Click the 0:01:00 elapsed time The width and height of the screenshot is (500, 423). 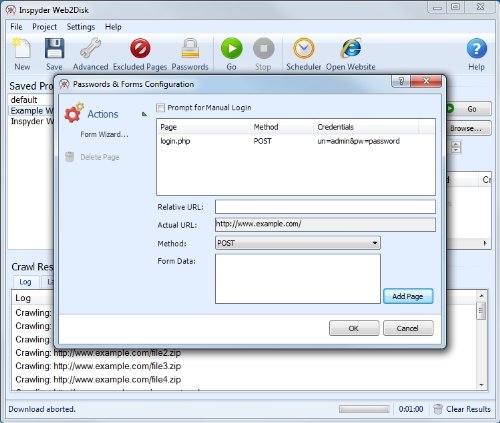coord(411,409)
